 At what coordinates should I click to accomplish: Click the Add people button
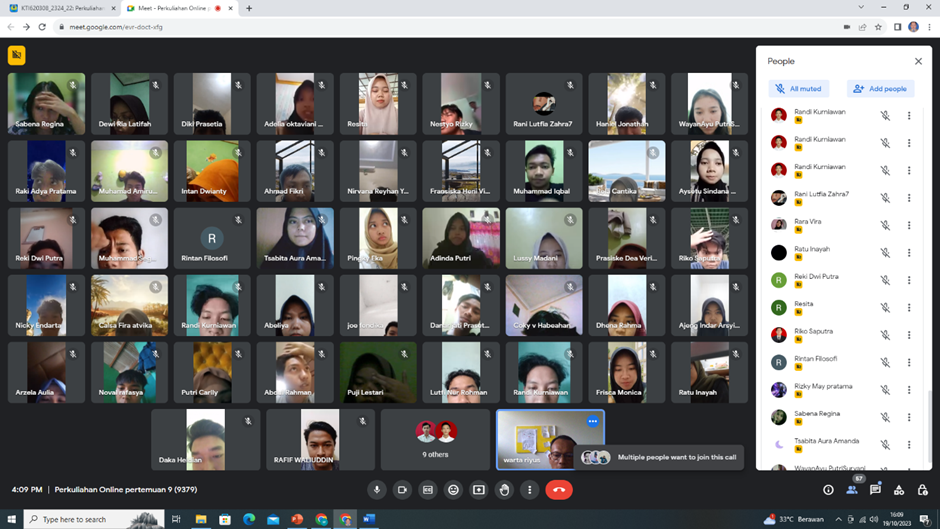[x=880, y=89]
